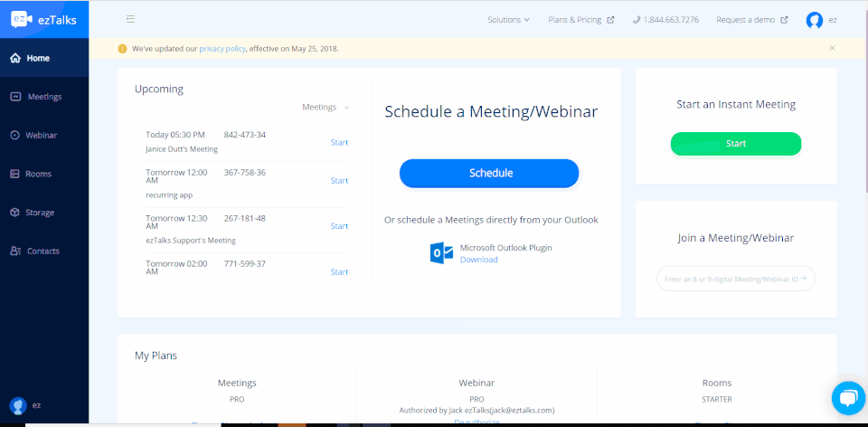
Task: Click the Webinar play icon in sidebar
Action: (15, 135)
